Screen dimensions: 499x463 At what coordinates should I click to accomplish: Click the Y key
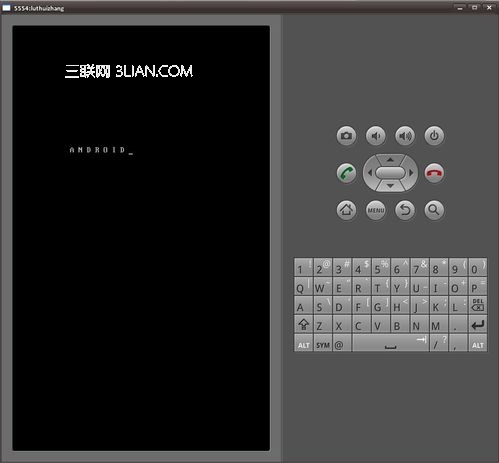(400, 286)
